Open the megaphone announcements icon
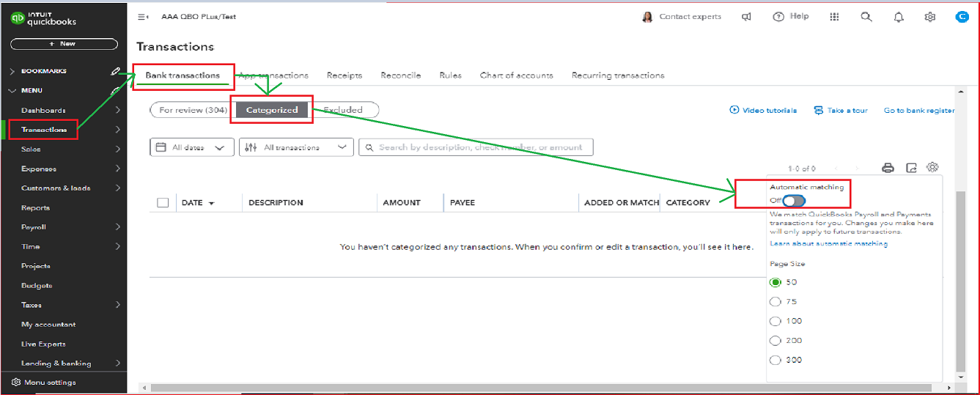 click(746, 17)
